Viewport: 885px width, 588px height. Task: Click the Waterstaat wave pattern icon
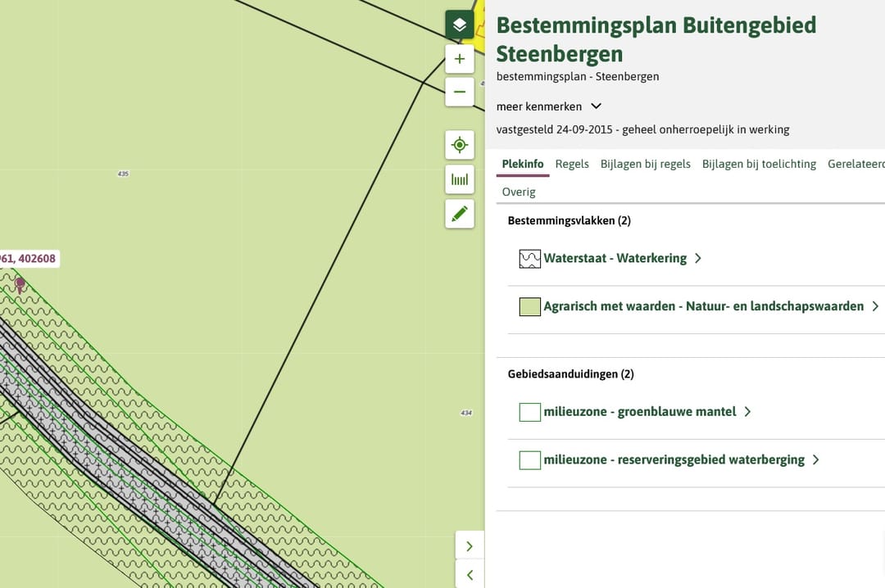pos(529,259)
